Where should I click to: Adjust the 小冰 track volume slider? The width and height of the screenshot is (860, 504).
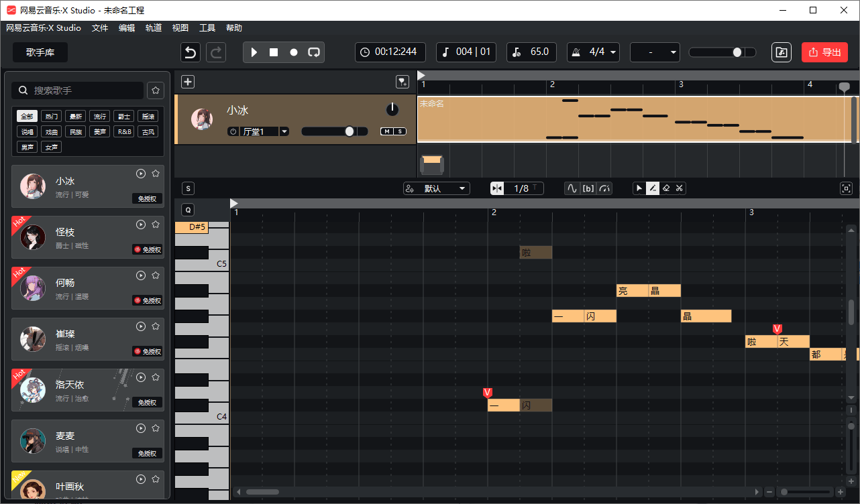point(349,131)
